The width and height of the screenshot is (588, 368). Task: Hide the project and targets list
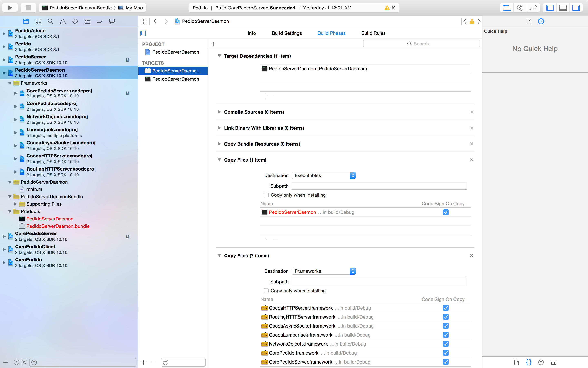pos(143,33)
